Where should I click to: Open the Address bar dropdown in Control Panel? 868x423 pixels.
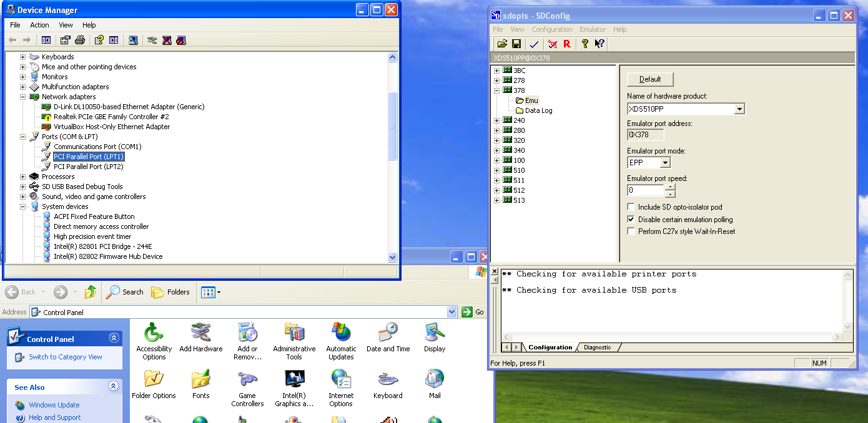click(x=452, y=312)
